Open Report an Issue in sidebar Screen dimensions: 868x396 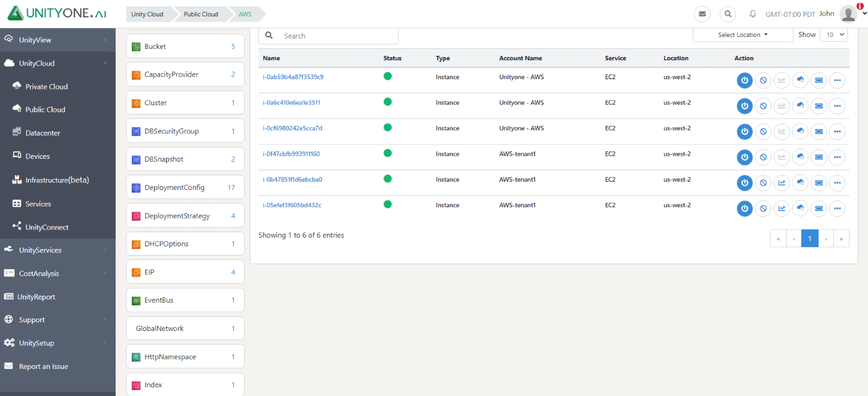pyautogui.click(x=43, y=367)
